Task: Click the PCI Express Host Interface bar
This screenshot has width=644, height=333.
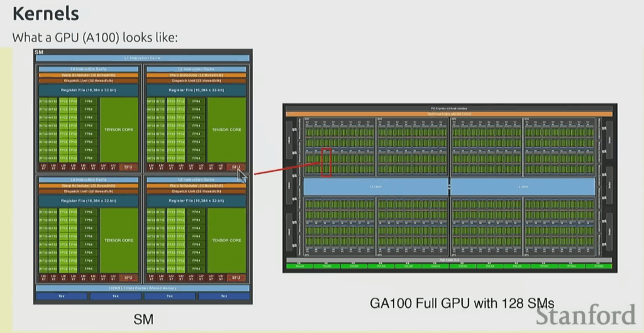Action: pos(449,108)
